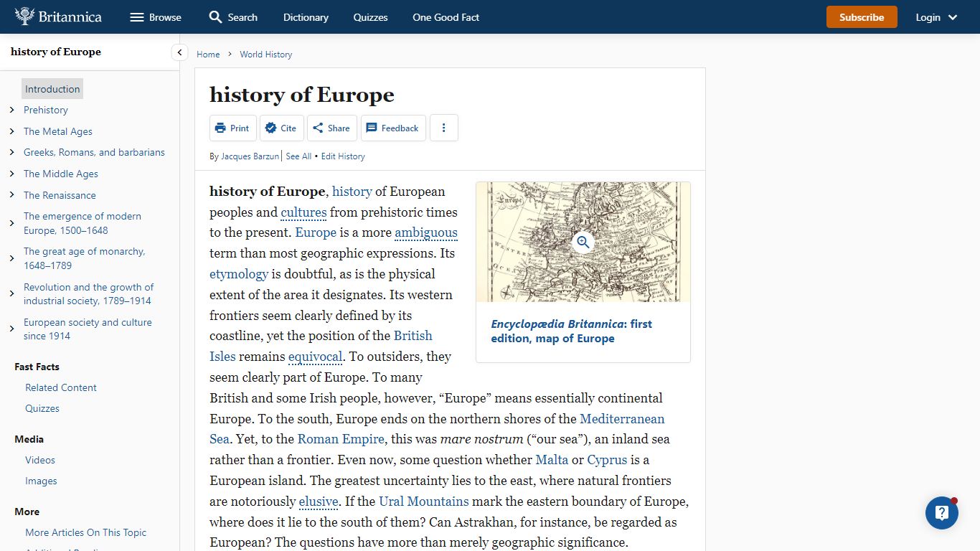Image resolution: width=980 pixels, height=551 pixels.
Task: Open the help question mark widget
Action: click(x=942, y=513)
